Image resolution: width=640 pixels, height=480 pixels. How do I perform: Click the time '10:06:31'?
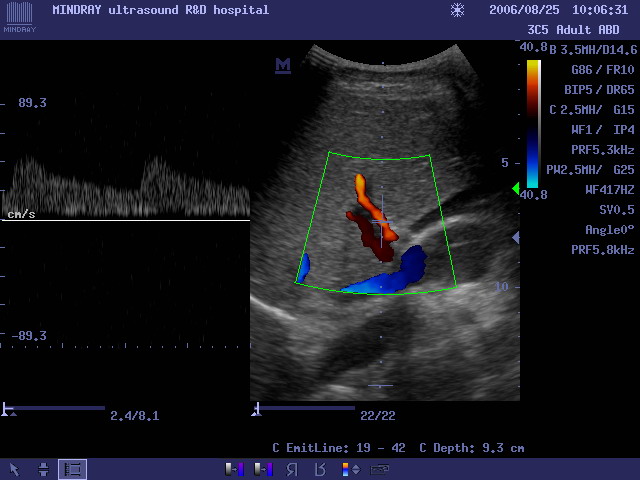pyautogui.click(x=600, y=10)
